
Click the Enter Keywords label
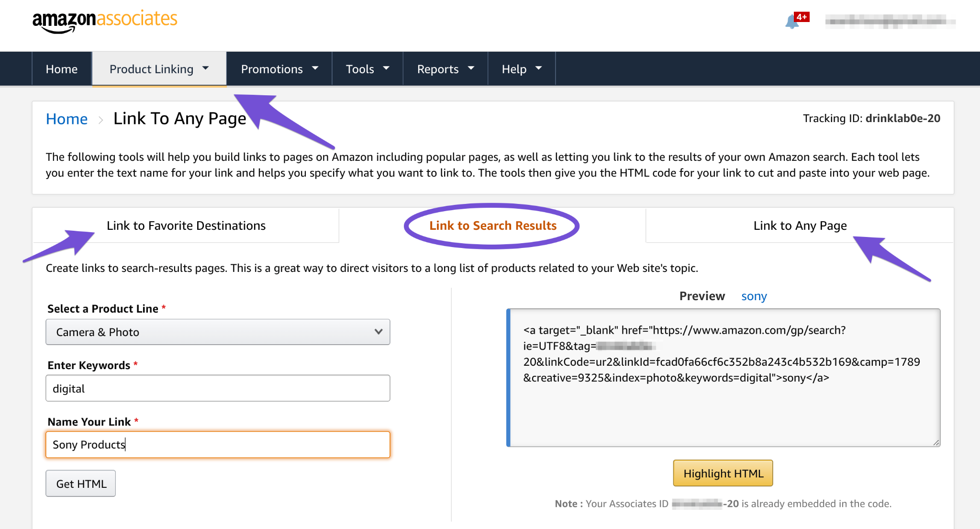point(89,365)
